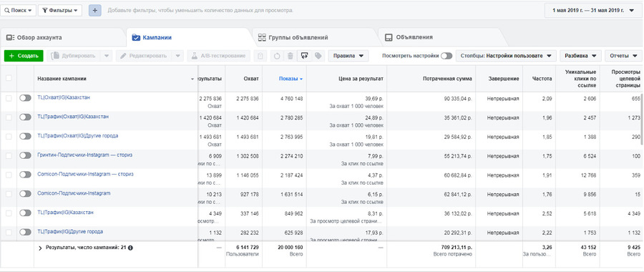The height and width of the screenshot is (272, 644).
Task: Tick checkbox for TL|Трафик|Охват|IG|Другие города row
Action: tap(9, 136)
